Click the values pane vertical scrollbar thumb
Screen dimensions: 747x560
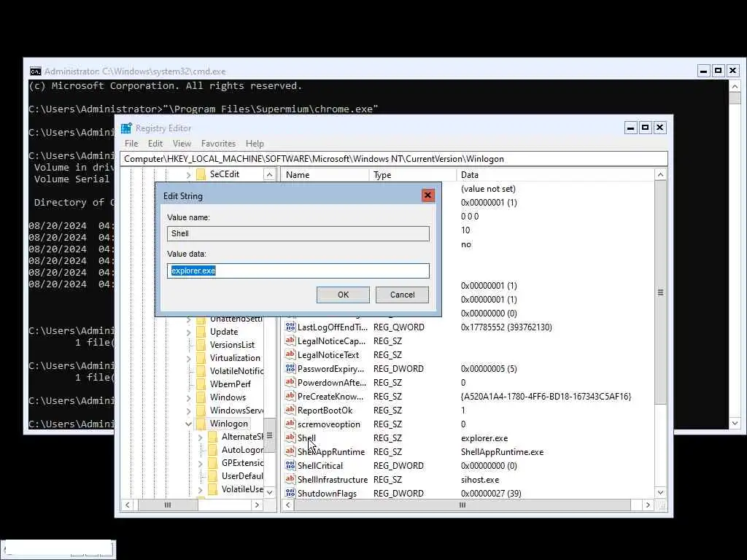660,292
